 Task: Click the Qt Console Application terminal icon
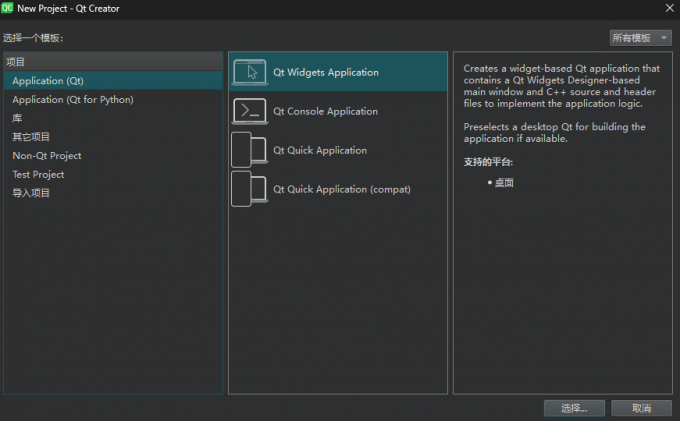click(x=249, y=111)
